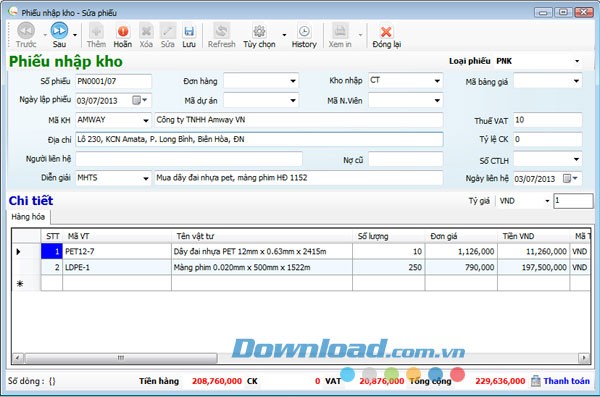
Task: Click the Tiền hàng value 208,760,000
Action: (217, 381)
